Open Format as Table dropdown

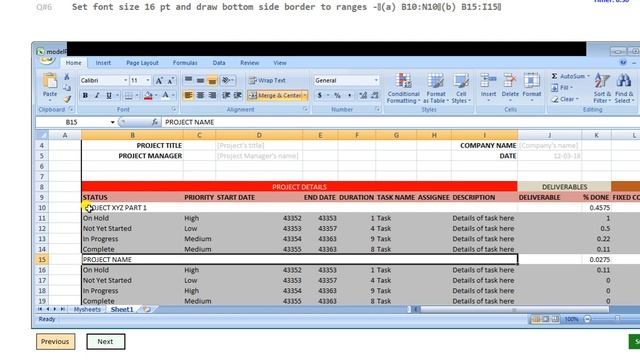436,88
